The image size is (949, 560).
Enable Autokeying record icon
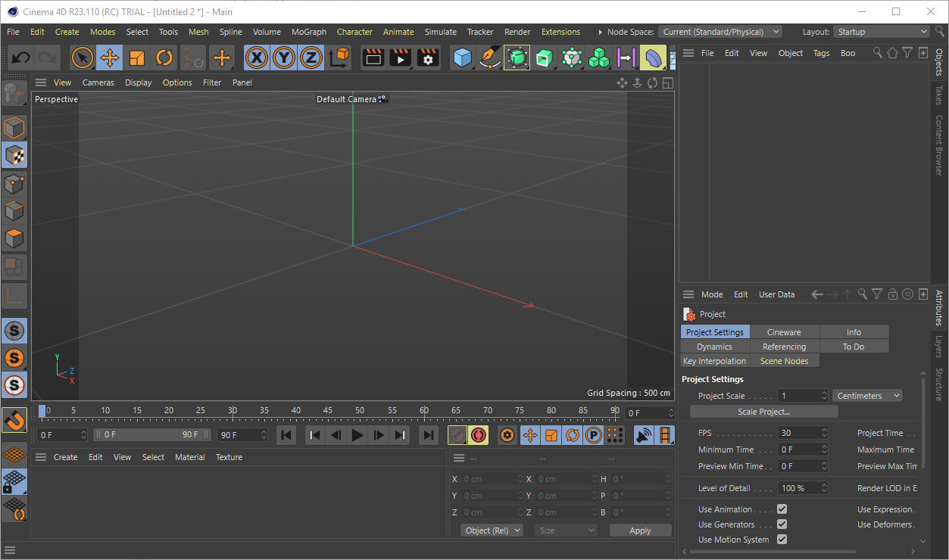(479, 435)
